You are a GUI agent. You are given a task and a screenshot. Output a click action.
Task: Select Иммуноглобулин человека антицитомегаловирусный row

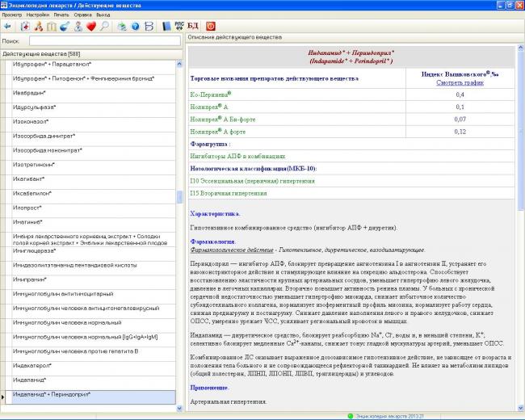pyautogui.click(x=94, y=312)
